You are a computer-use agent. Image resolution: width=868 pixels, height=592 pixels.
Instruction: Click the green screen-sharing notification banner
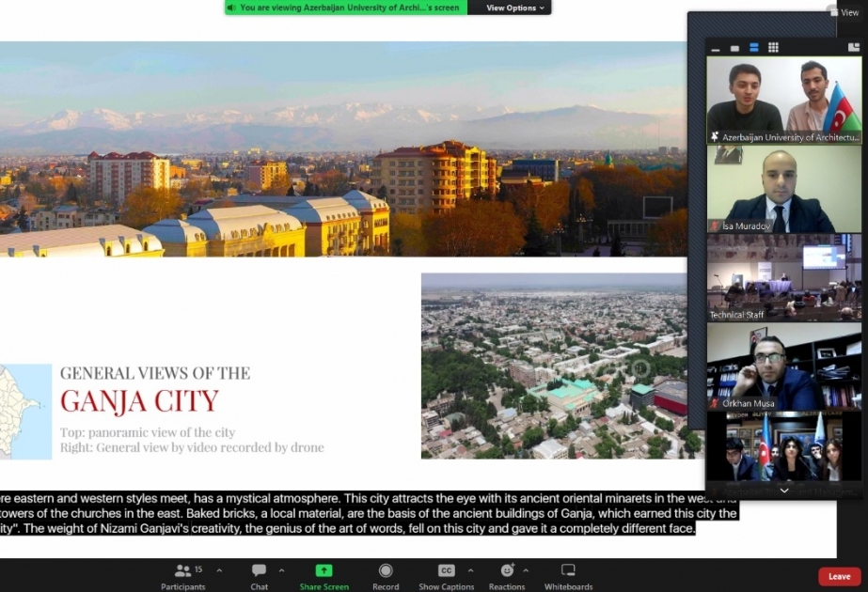pyautogui.click(x=346, y=8)
